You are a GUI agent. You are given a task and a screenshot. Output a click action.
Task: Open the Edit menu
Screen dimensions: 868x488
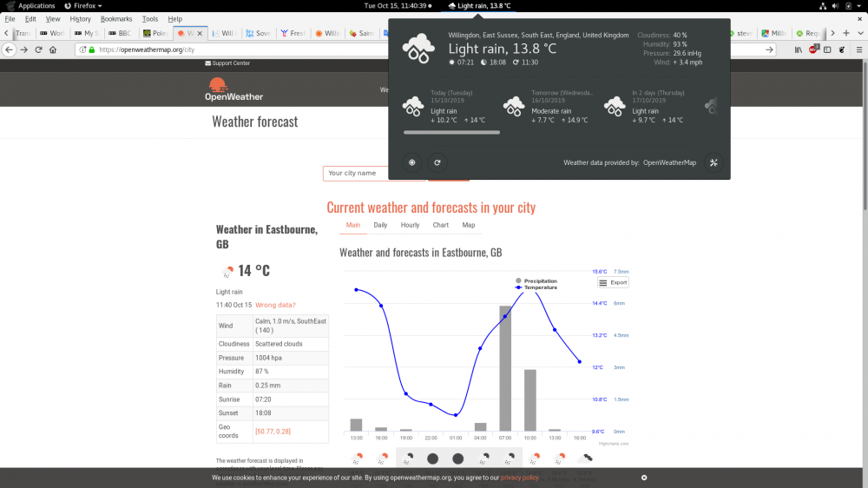30,19
